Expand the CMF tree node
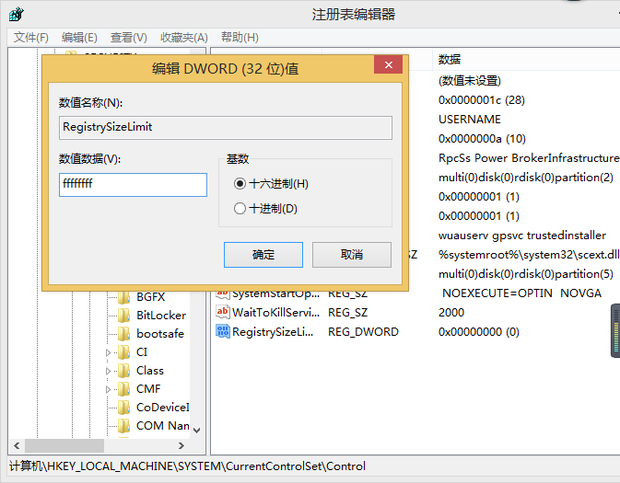Screen dimensions: 620x483 pos(109,389)
